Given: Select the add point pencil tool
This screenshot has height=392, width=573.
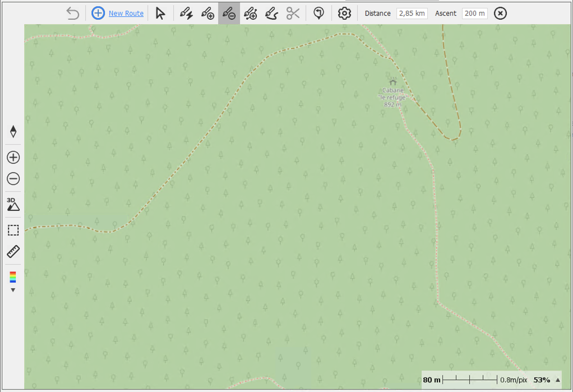Looking at the screenshot, I should click(x=207, y=13).
